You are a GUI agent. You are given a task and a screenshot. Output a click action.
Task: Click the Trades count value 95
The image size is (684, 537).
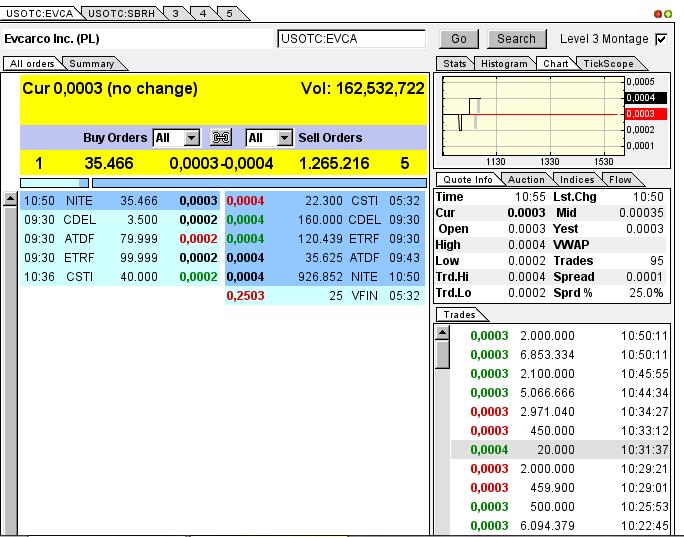pyautogui.click(x=657, y=261)
